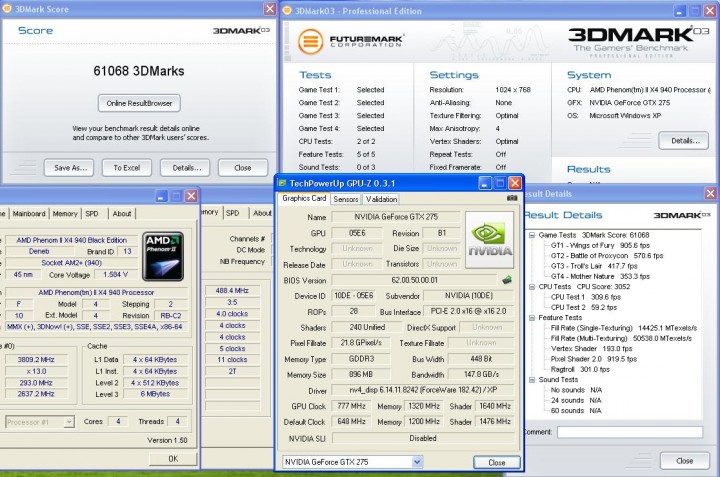Click the Core Voltage 1.584 V value
Screen dimensions: 720x477
(115, 275)
